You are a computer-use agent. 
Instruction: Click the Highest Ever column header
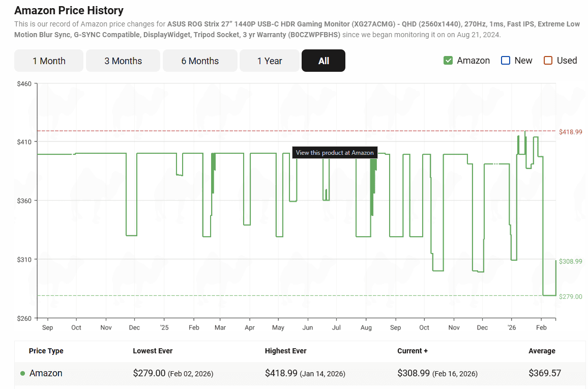click(285, 351)
